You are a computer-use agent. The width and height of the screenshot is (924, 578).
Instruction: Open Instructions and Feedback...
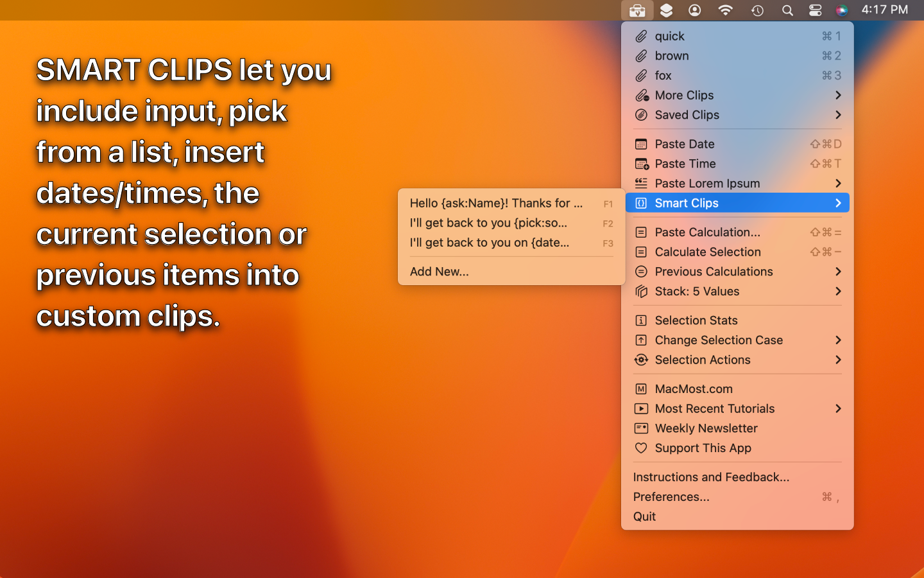tap(737, 477)
